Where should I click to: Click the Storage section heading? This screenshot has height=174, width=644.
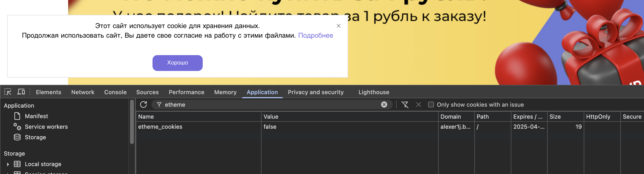(14, 153)
